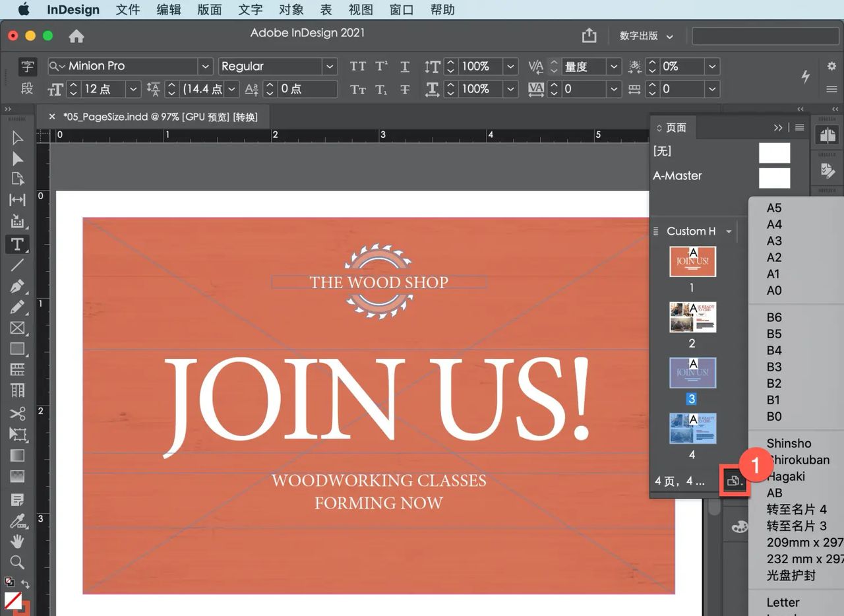Select the Rectangle tool

[x=18, y=349]
